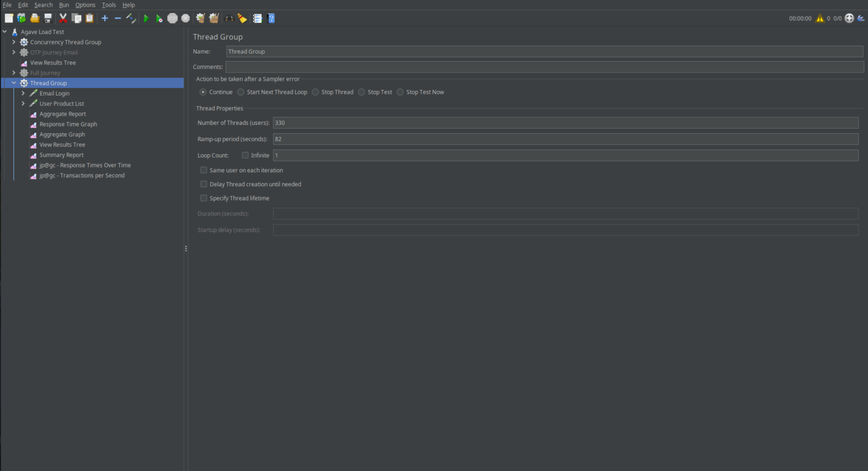Click the warning triangle in the status bar

point(819,18)
